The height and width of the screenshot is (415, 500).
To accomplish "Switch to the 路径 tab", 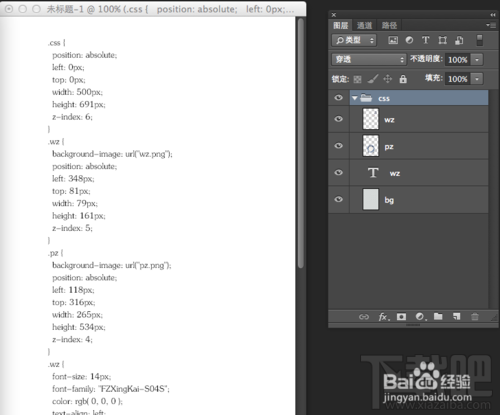I will click(x=389, y=25).
